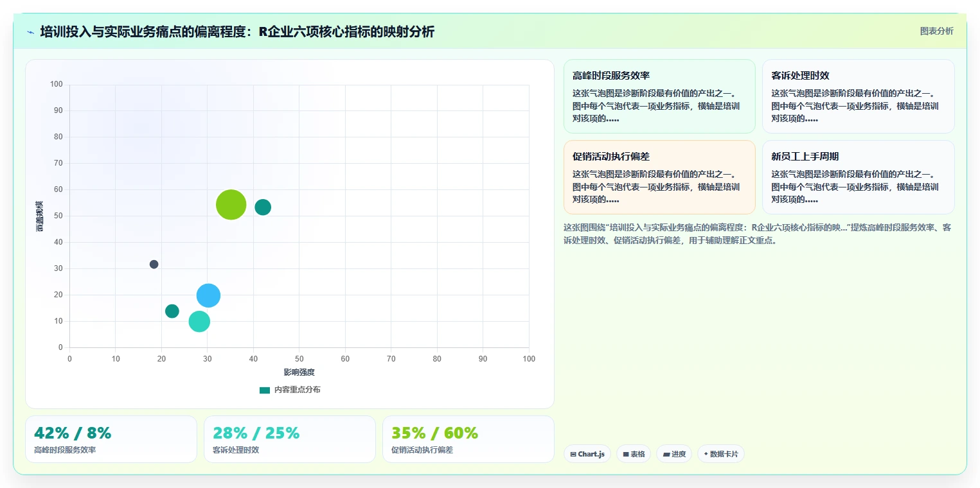Click the 促销活动执行偏差 label under 35%
The height and width of the screenshot is (488, 980).
(422, 450)
